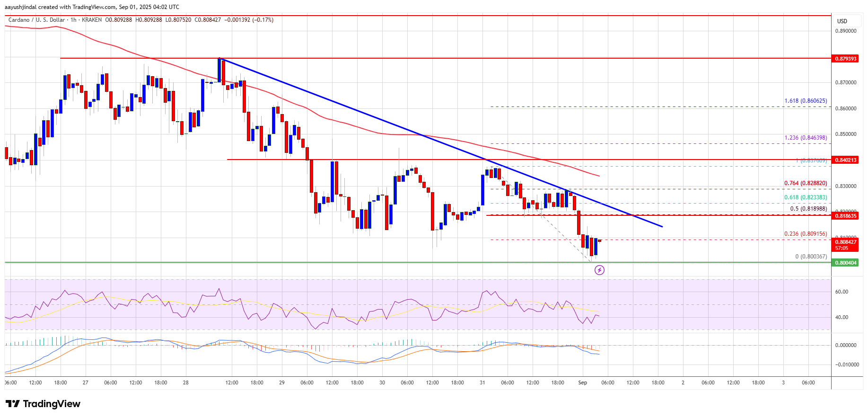The width and height of the screenshot is (868, 418).
Task: Select the 0.840213 resistance price label
Action: [845, 160]
